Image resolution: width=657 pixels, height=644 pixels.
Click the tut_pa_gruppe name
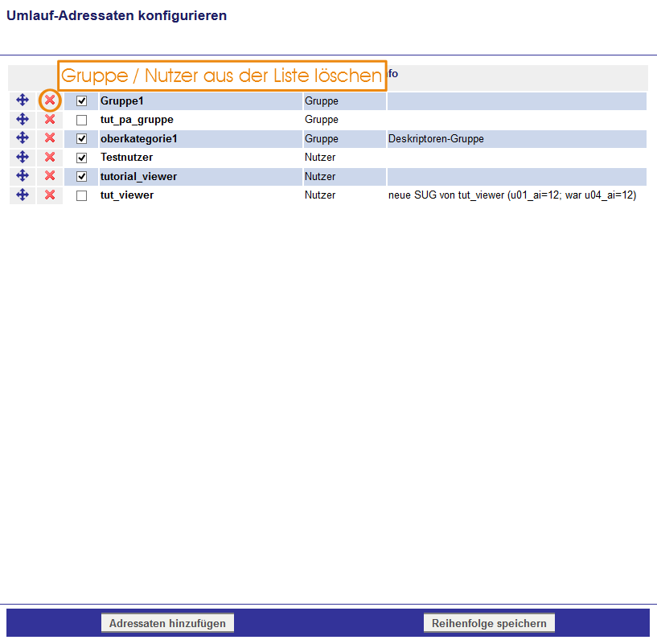point(137,120)
